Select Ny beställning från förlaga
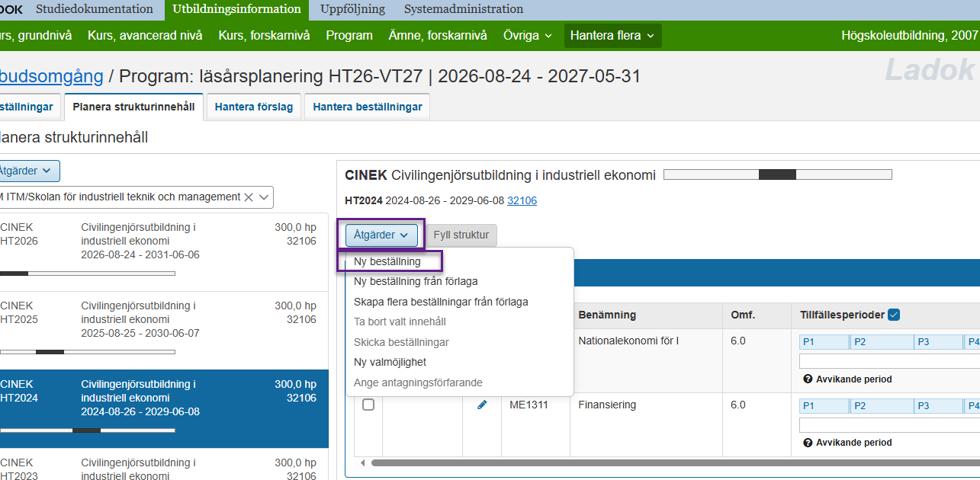 [416, 281]
